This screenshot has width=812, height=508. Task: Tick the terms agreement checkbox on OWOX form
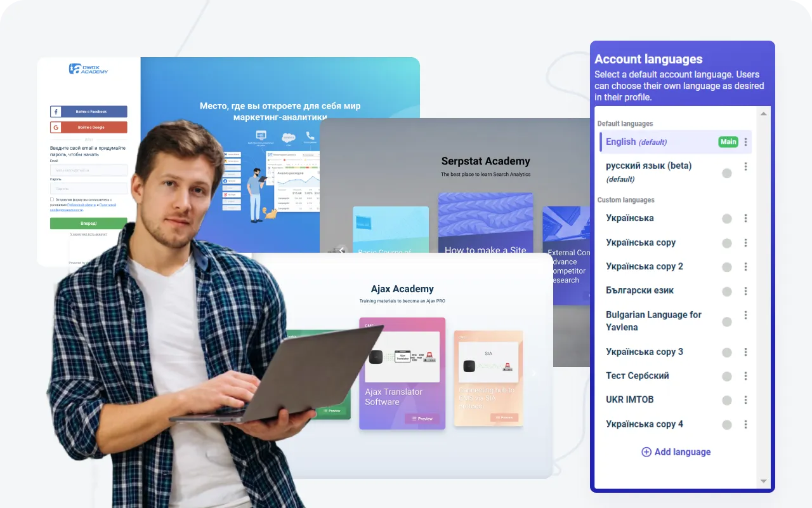pyautogui.click(x=52, y=199)
